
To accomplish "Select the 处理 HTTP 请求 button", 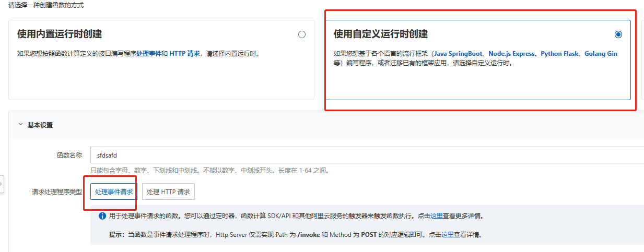I will [x=168, y=191].
